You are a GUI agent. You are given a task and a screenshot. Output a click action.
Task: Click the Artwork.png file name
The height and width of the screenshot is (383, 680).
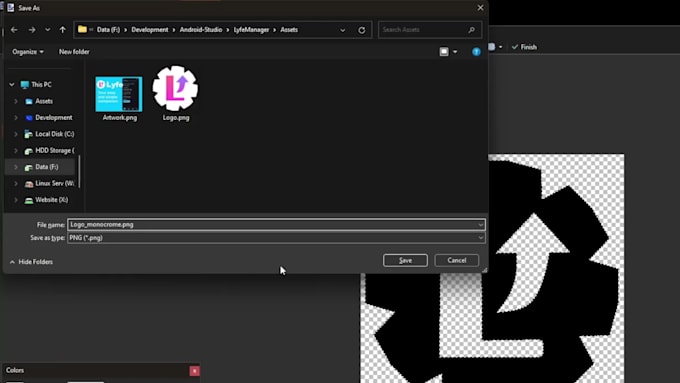pyautogui.click(x=120, y=118)
